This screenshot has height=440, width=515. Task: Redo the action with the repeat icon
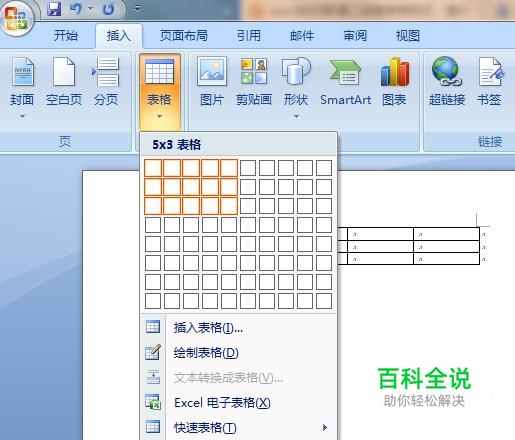(x=108, y=9)
